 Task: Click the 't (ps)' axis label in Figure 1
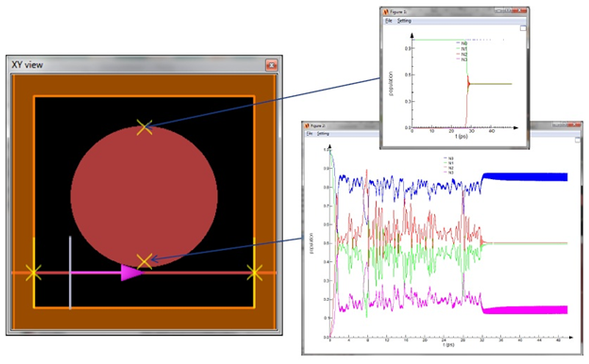462,137
